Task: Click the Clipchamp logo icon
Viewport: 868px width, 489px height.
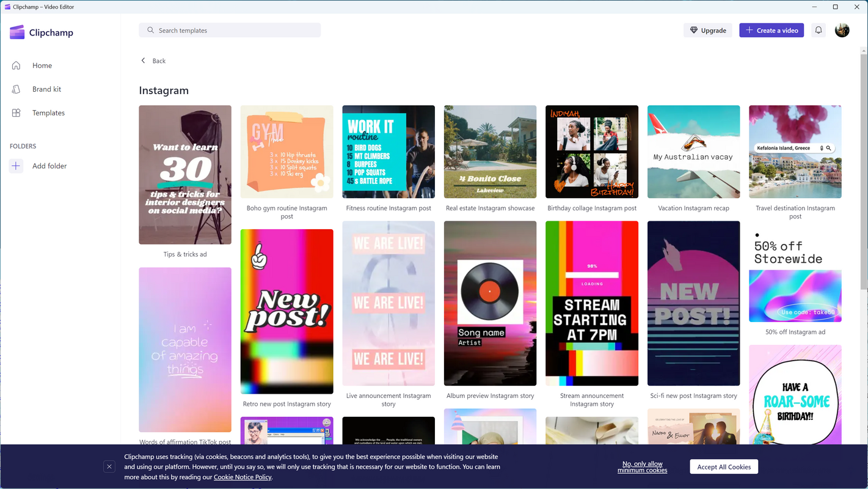Action: tap(17, 32)
